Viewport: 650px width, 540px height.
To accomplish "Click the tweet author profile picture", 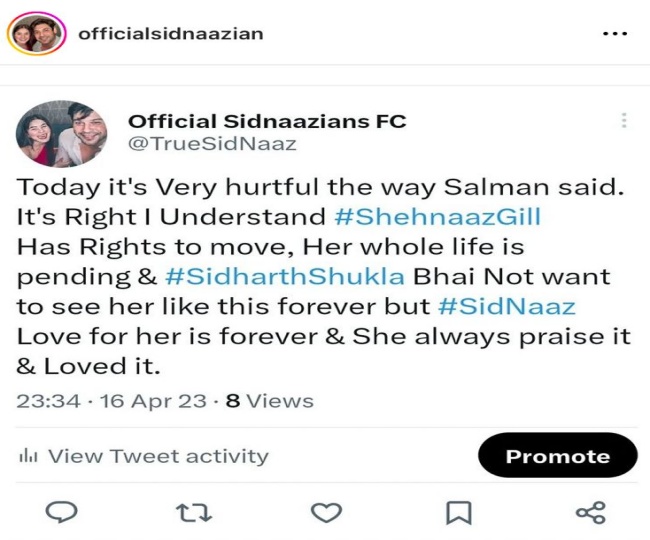I will pos(62,133).
